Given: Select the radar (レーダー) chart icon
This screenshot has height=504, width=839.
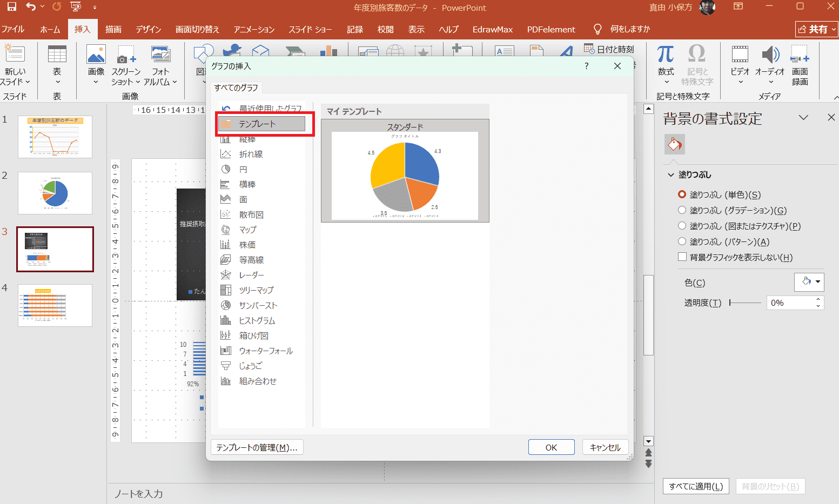Looking at the screenshot, I should (226, 275).
